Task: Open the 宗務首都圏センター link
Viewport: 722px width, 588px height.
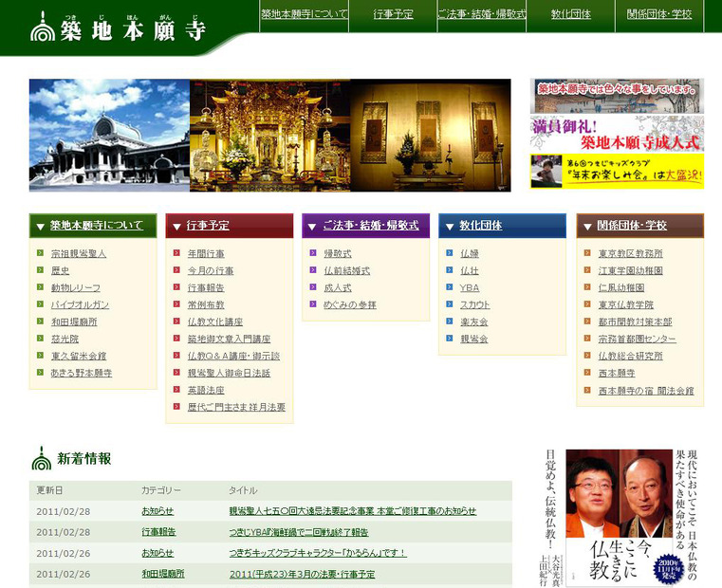Action: click(637, 339)
